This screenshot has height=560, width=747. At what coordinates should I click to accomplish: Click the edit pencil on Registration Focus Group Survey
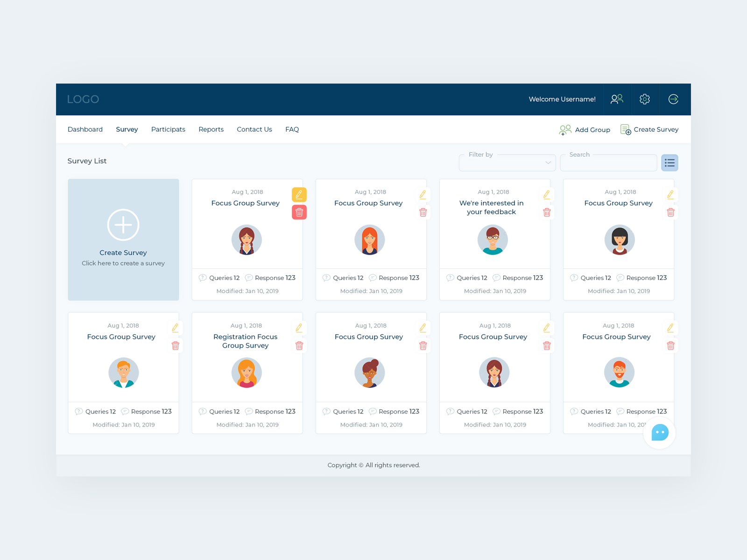click(x=299, y=328)
